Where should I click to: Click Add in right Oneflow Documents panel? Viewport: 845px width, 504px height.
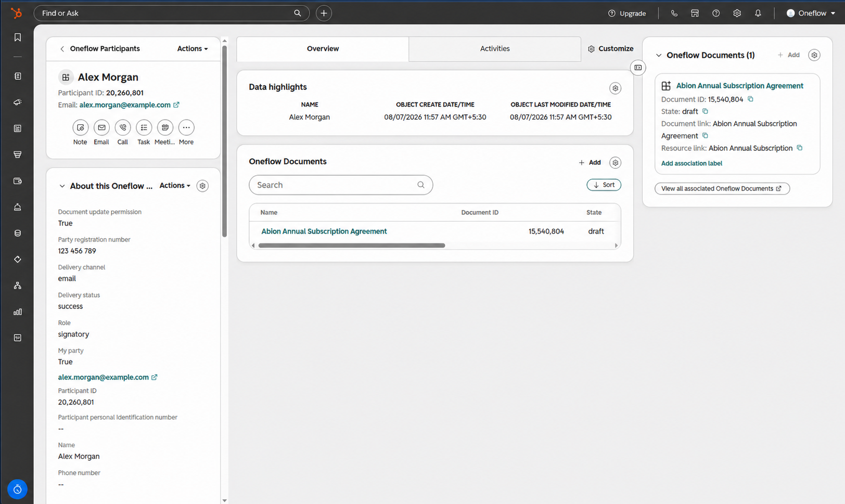click(788, 55)
